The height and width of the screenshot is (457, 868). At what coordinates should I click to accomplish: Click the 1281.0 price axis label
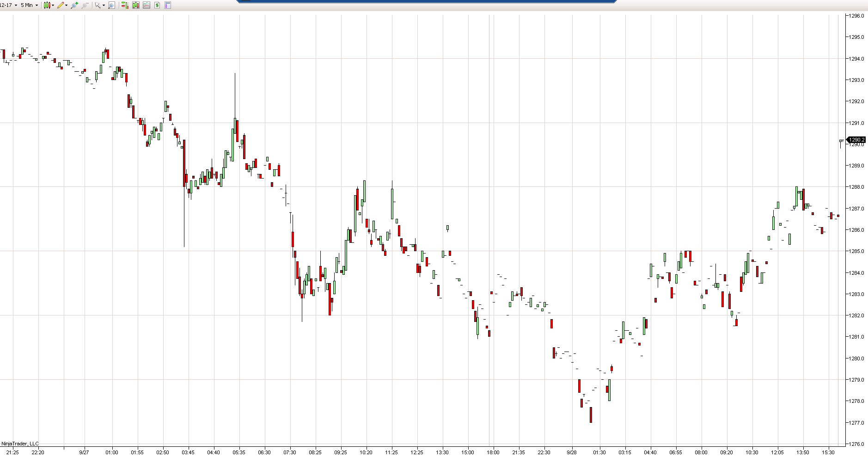pos(856,337)
